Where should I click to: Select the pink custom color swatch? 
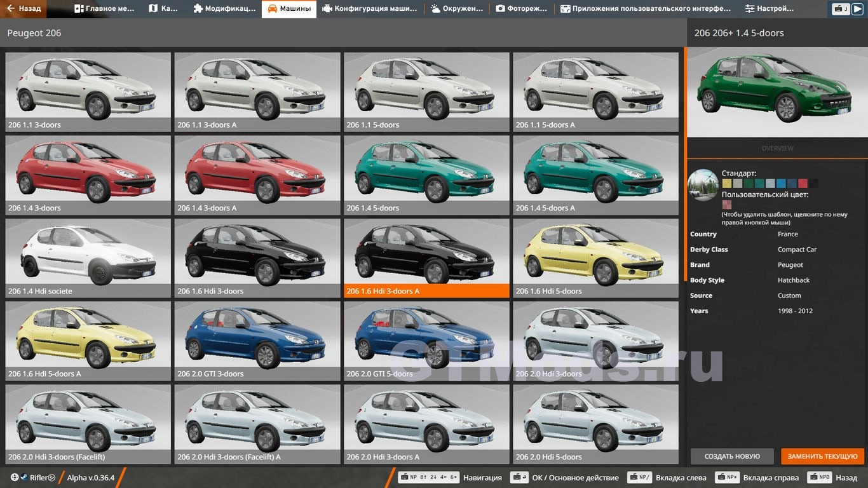726,205
